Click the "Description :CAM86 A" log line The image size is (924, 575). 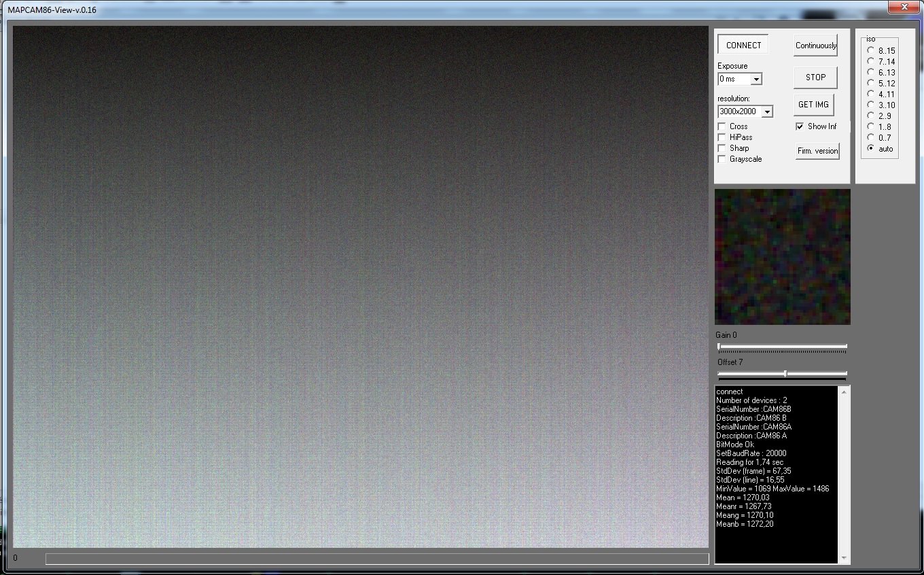click(x=751, y=436)
